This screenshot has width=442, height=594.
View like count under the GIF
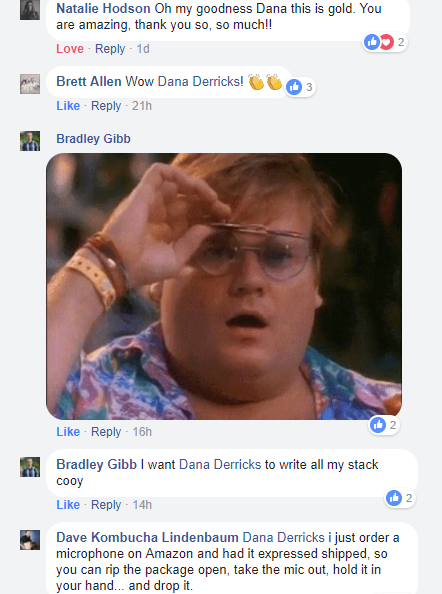[384, 425]
